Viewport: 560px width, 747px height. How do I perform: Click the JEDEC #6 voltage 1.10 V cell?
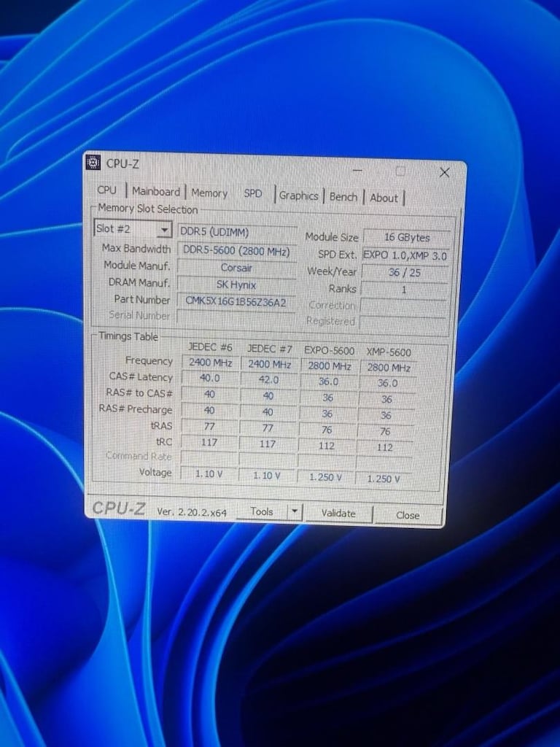209,474
